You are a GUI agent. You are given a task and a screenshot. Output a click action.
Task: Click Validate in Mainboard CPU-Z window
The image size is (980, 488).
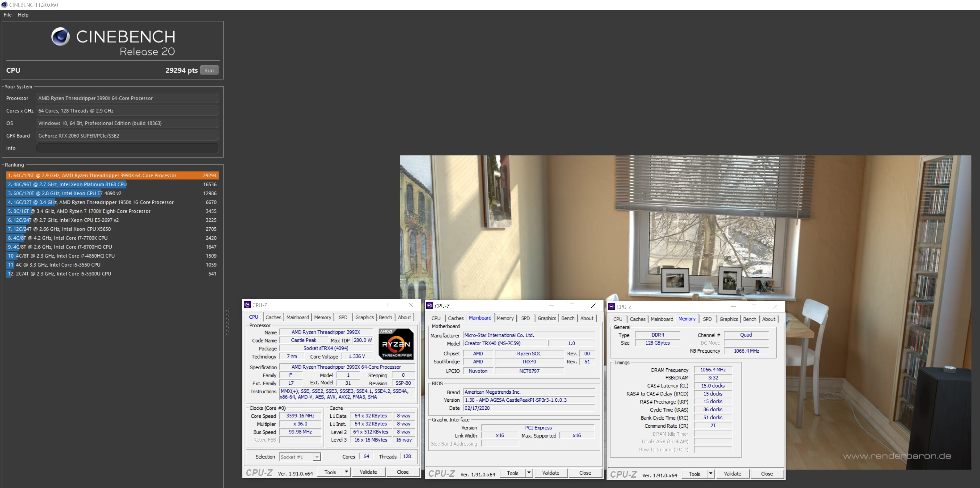551,473
